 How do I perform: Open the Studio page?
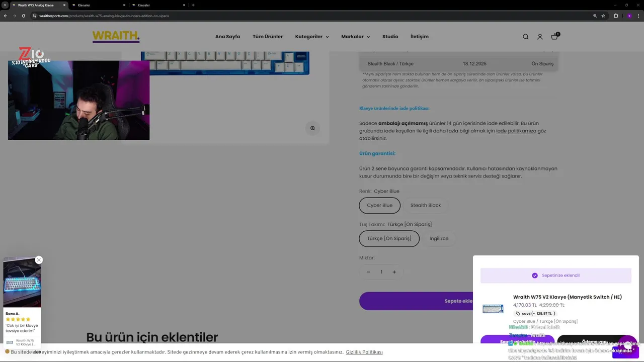[390, 37]
